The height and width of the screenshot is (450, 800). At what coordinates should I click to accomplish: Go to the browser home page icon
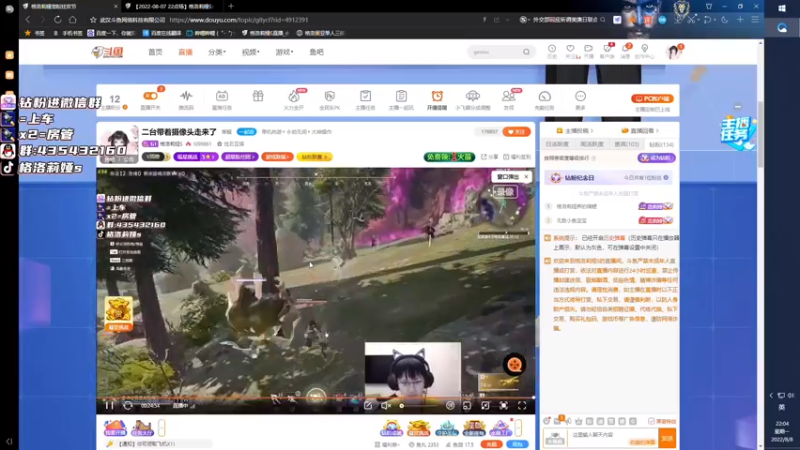pyautogui.click(x=72, y=20)
